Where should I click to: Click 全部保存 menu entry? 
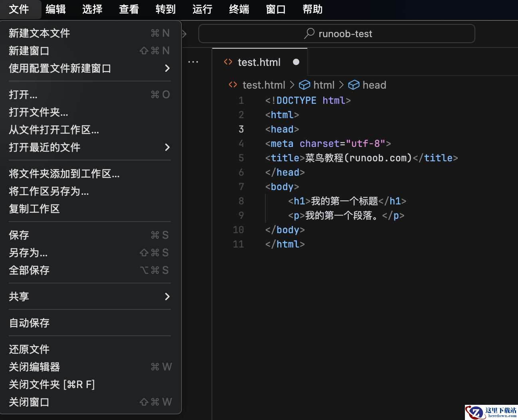pyautogui.click(x=91, y=270)
